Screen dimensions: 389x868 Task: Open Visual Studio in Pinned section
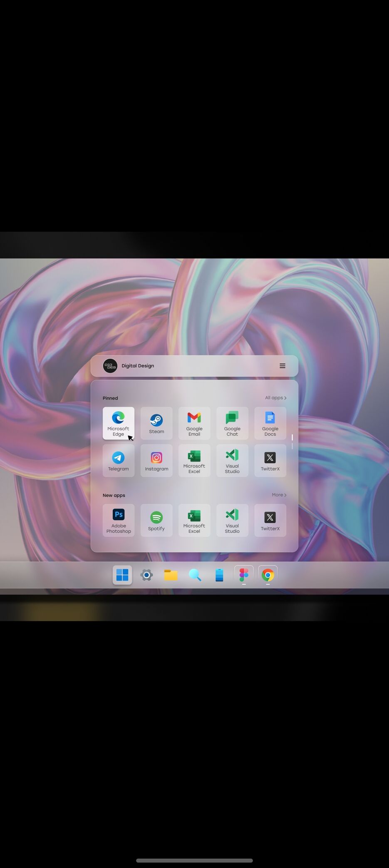232,461
